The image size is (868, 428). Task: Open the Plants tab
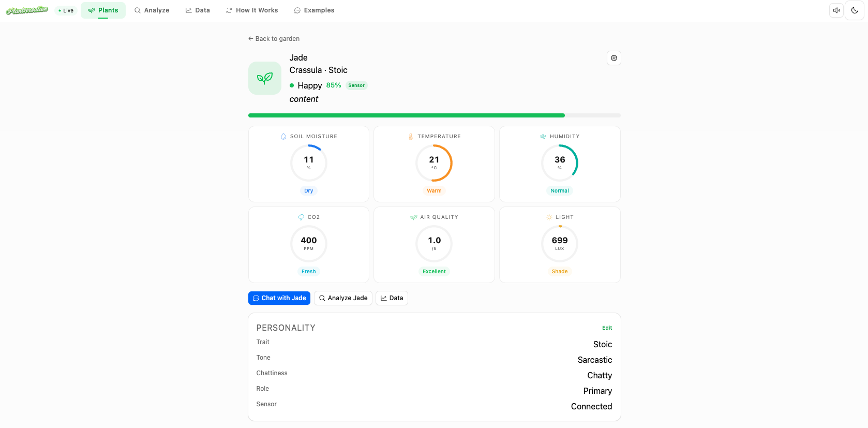[103, 10]
